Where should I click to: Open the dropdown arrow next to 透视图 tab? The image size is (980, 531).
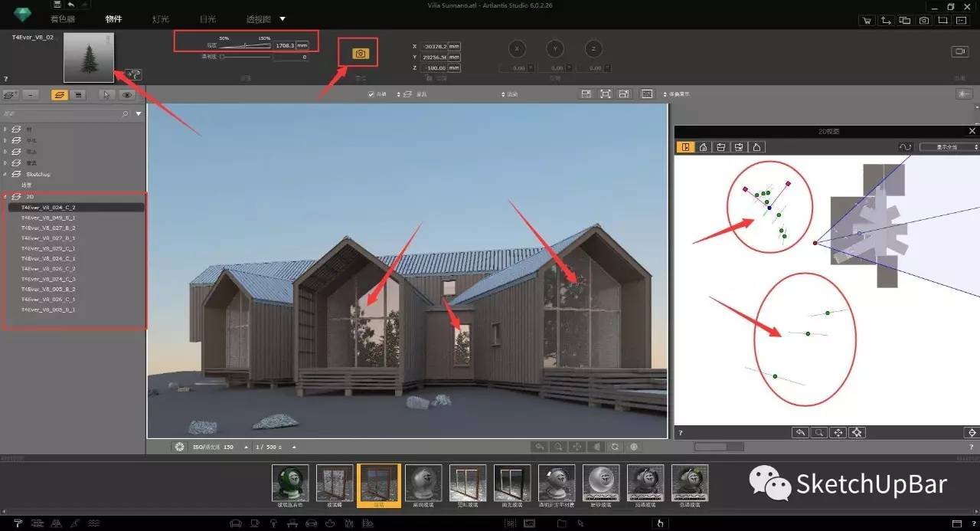point(283,18)
